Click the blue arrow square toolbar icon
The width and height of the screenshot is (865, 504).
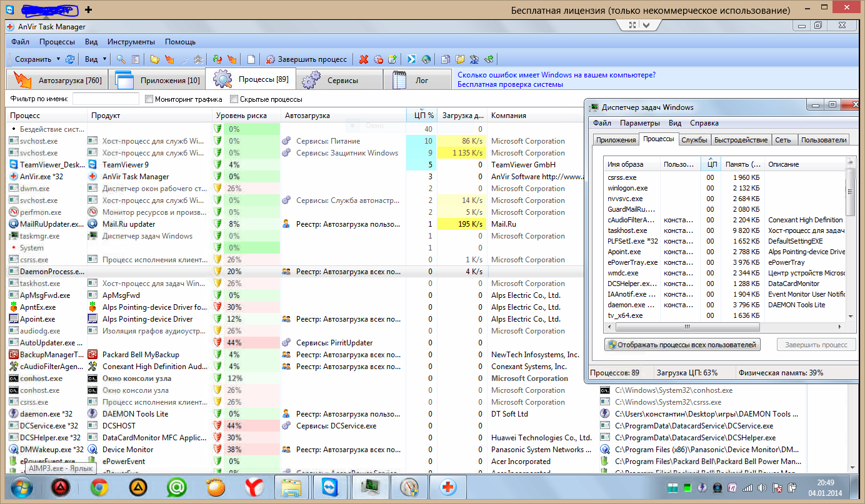tap(412, 59)
